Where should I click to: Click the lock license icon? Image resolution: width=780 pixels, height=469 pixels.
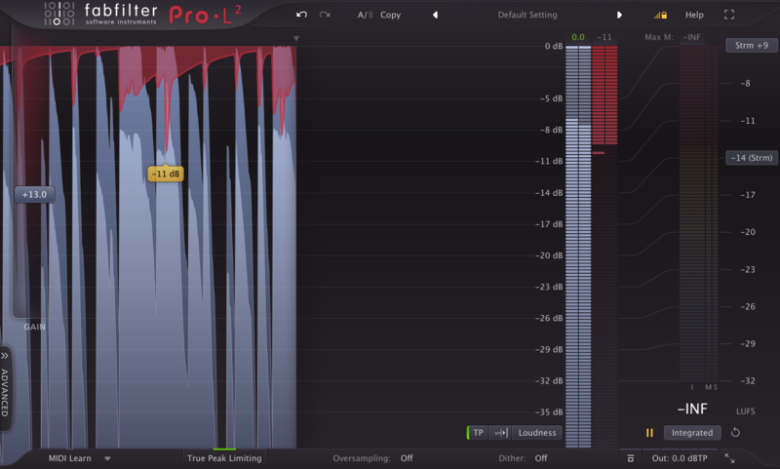tap(660, 15)
